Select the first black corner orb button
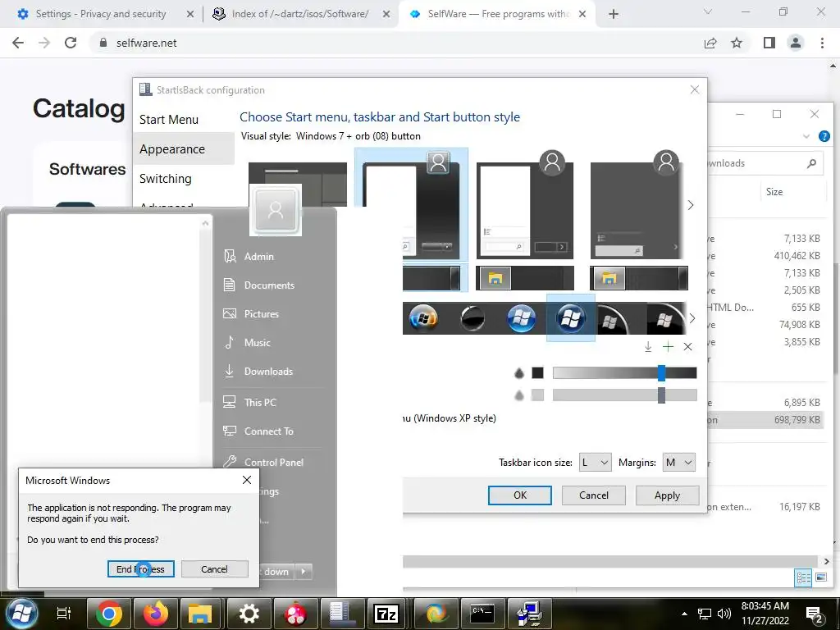Viewport: 840px width, 630px height. [611, 320]
